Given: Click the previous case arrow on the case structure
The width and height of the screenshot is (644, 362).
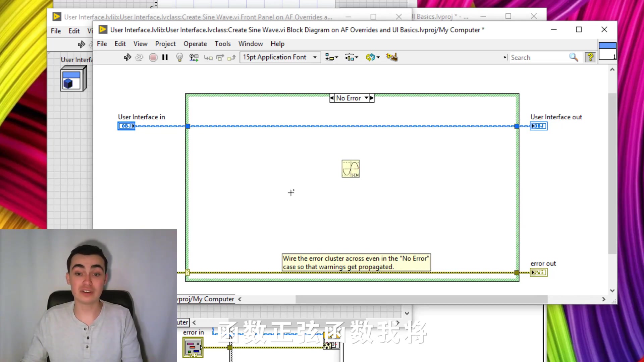Looking at the screenshot, I should click(x=332, y=98).
